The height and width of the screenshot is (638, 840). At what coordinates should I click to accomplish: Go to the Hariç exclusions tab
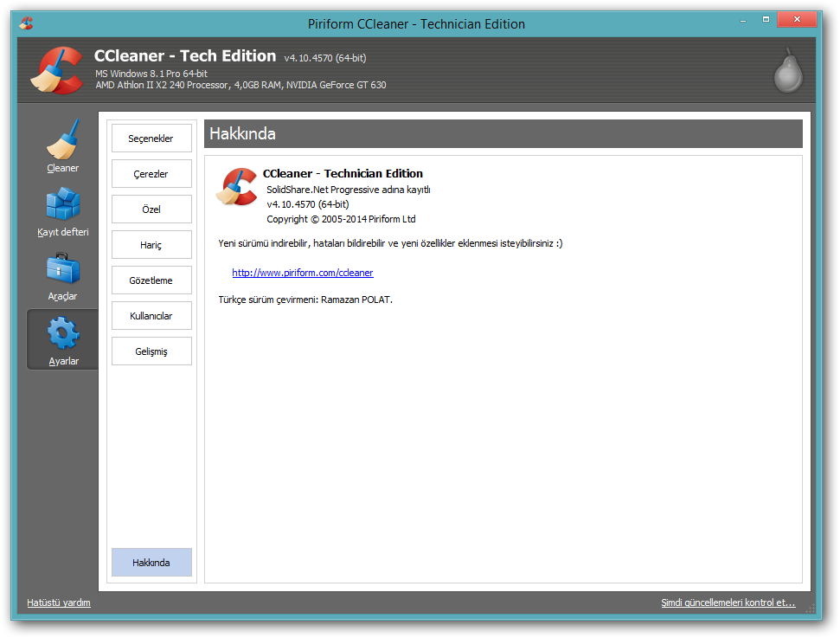click(151, 245)
